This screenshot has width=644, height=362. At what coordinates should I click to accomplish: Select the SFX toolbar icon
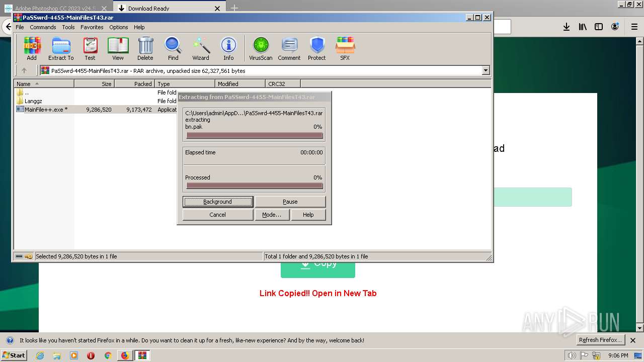345,49
